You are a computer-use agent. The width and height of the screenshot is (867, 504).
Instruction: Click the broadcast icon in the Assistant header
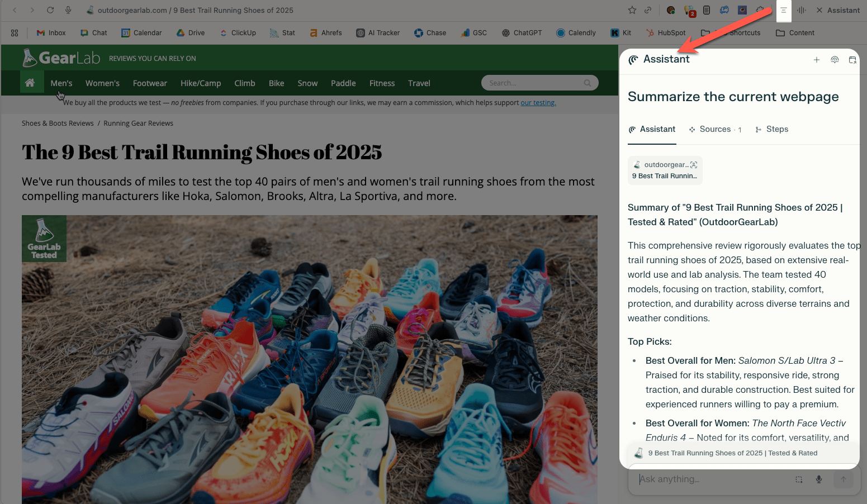click(x=835, y=60)
